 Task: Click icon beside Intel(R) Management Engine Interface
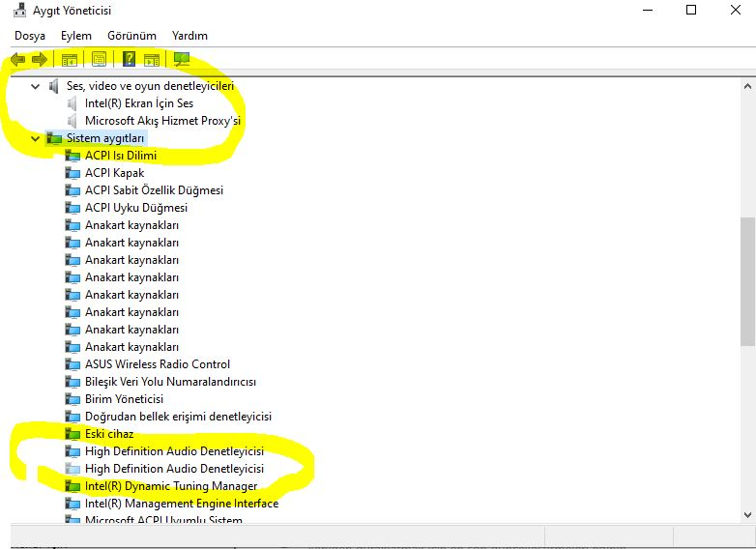[x=73, y=504]
